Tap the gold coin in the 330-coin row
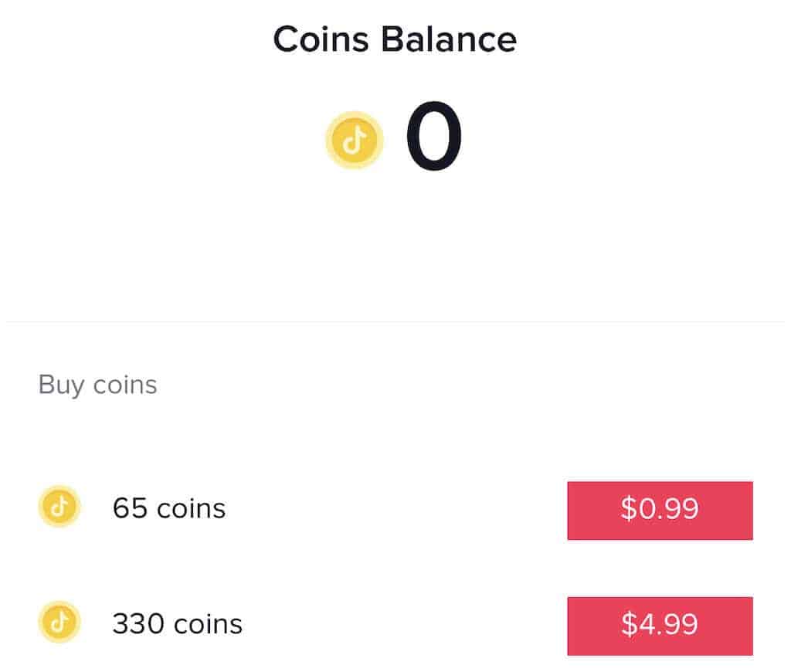 click(59, 623)
